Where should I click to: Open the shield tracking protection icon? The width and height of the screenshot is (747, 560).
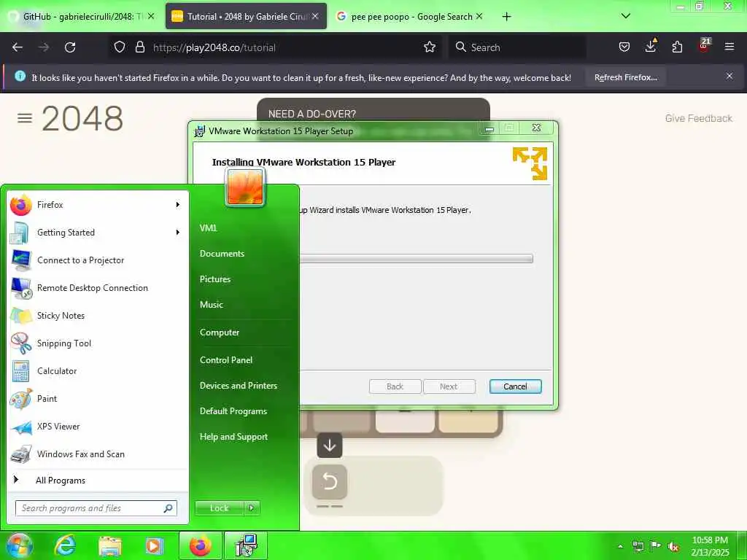click(x=120, y=47)
